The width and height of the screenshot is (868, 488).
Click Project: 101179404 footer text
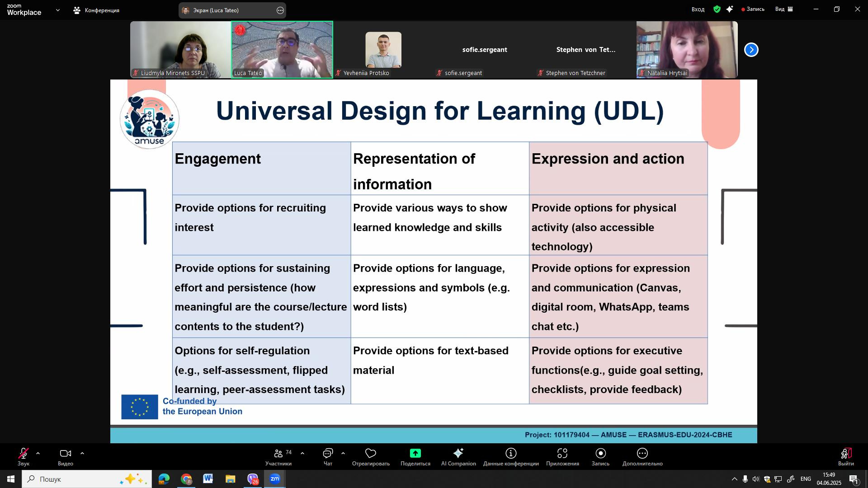coord(628,435)
